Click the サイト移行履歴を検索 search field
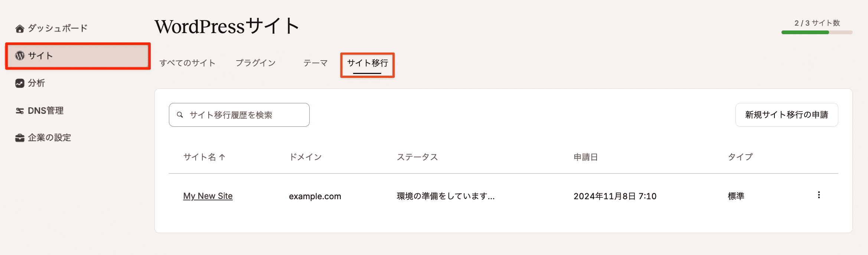 click(239, 114)
